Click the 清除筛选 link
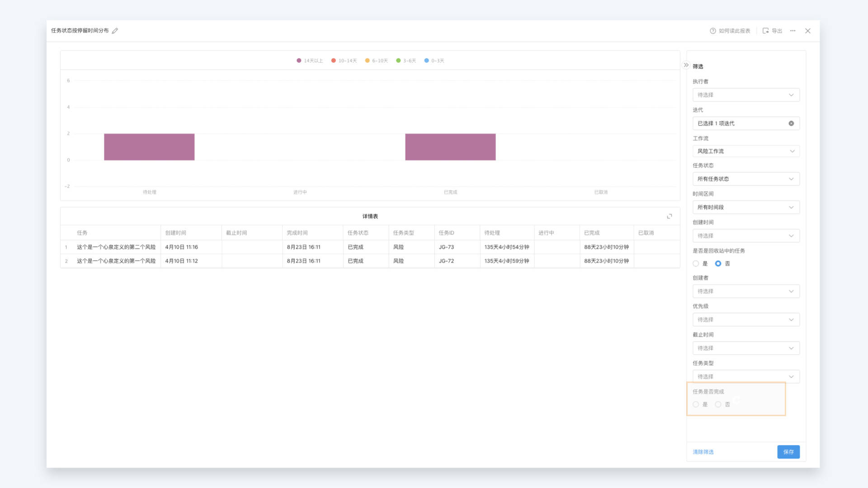The image size is (868, 488). coord(703,452)
